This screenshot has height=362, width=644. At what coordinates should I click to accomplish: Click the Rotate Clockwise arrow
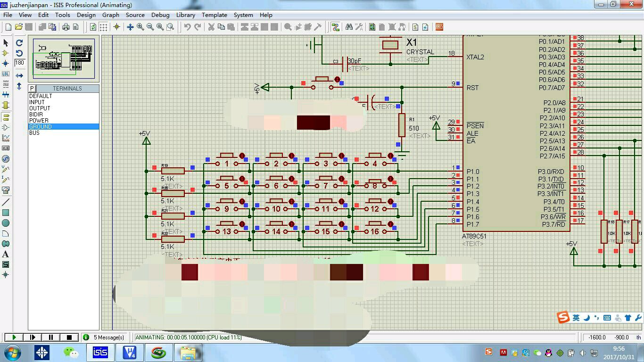(x=19, y=43)
